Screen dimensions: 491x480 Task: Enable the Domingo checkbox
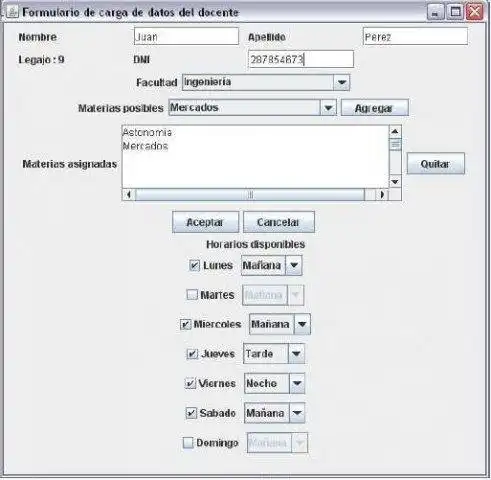[x=188, y=443]
